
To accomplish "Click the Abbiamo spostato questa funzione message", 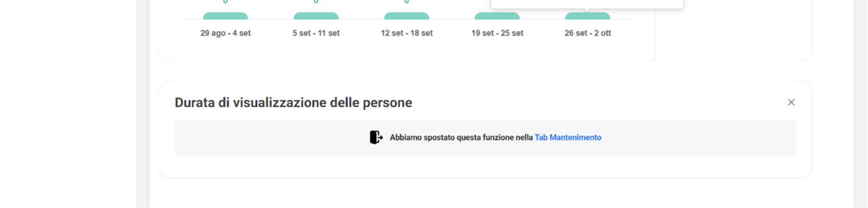I will click(x=461, y=137).
